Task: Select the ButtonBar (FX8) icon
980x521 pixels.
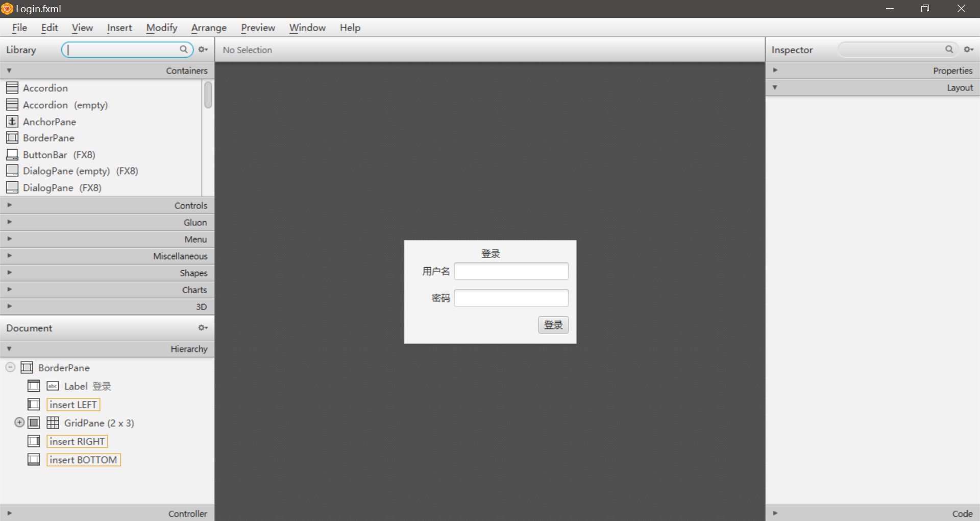Action: [12, 154]
